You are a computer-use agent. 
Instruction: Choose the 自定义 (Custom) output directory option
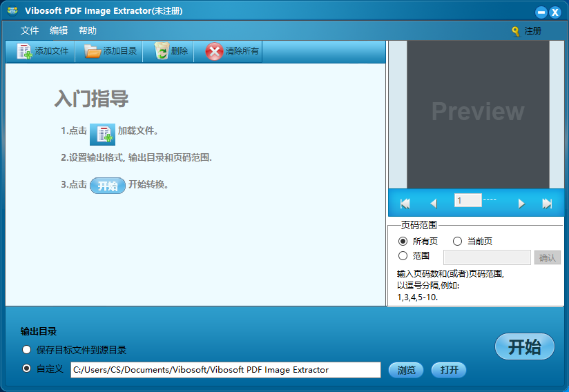[x=26, y=369]
